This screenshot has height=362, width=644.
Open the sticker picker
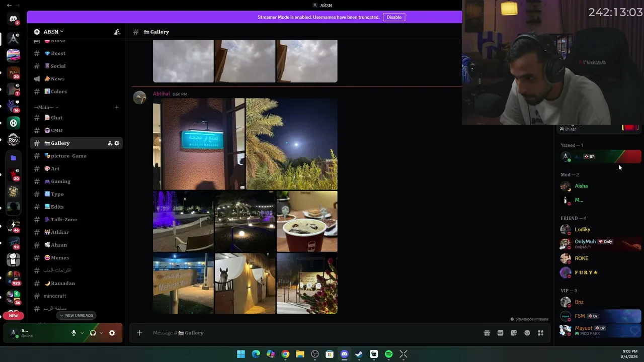click(514, 333)
